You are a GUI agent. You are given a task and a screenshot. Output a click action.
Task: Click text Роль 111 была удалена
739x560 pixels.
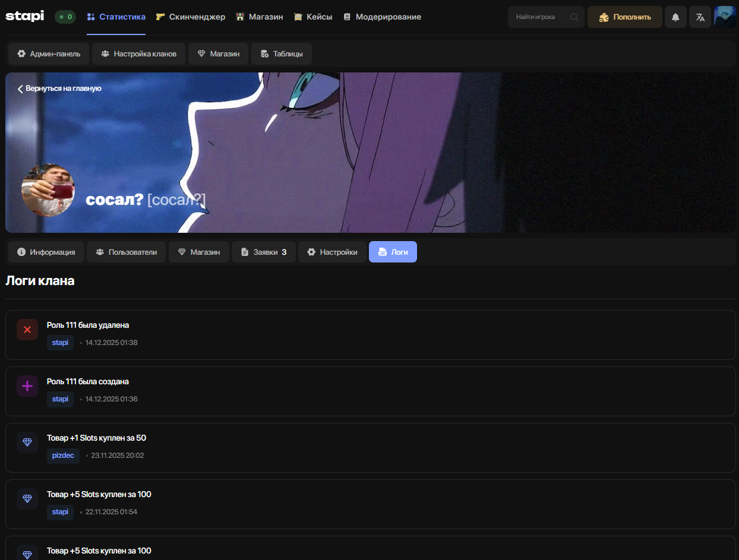point(88,325)
